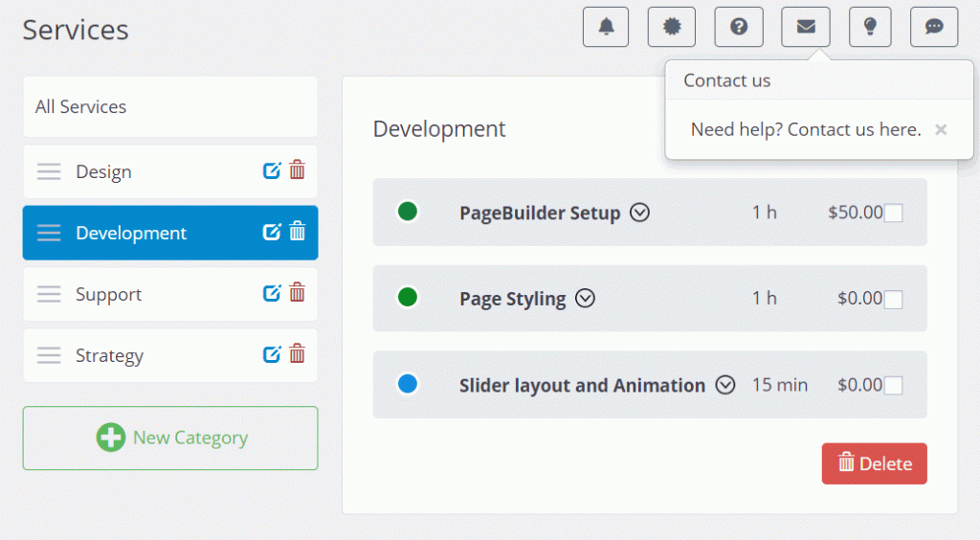Edit the Strategy category

(x=272, y=354)
